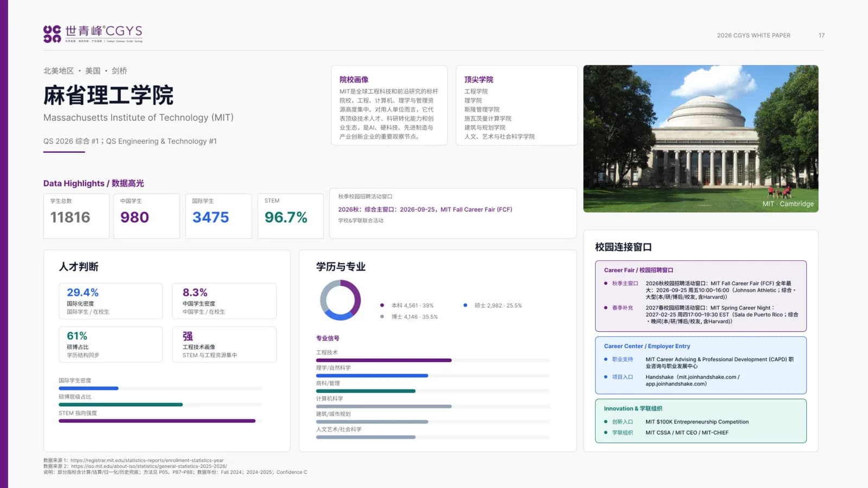Click the 职业支持 bullet label
Screen dimensions: 868x488
tap(622, 359)
